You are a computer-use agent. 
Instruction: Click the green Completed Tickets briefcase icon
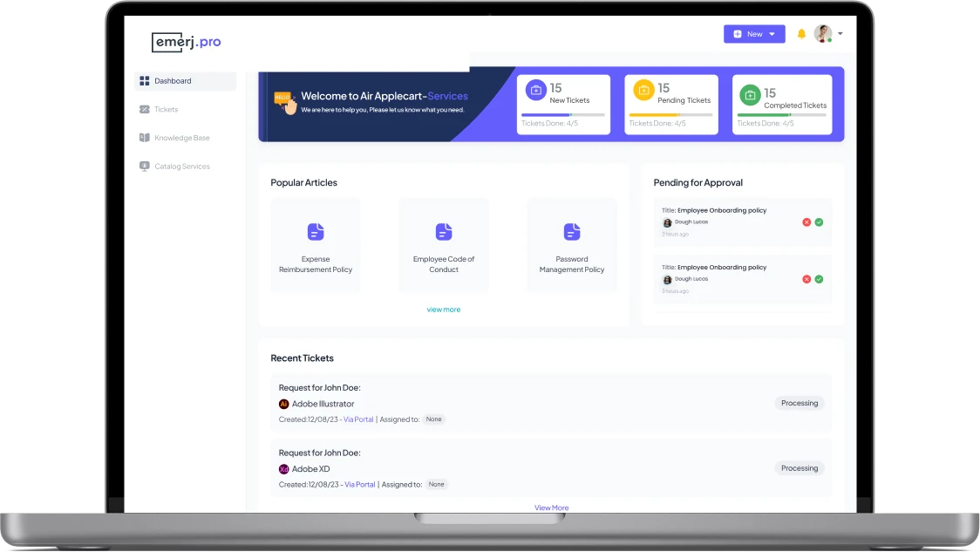tap(749, 93)
